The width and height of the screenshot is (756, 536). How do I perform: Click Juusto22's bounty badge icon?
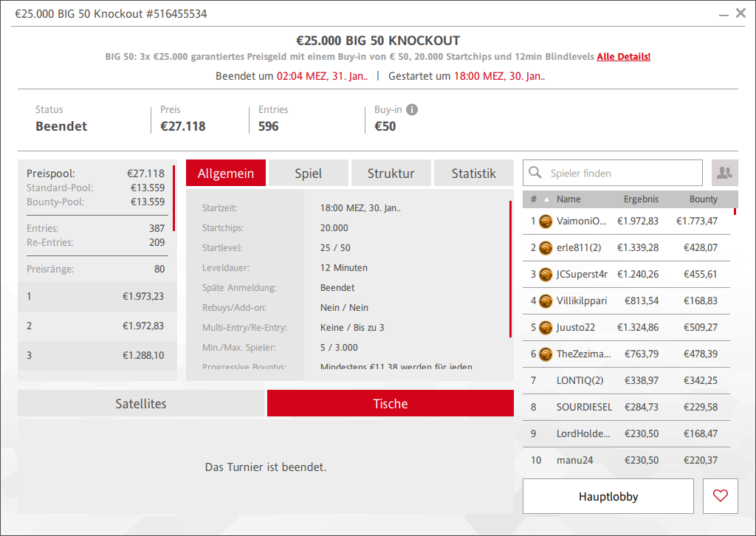click(x=546, y=327)
